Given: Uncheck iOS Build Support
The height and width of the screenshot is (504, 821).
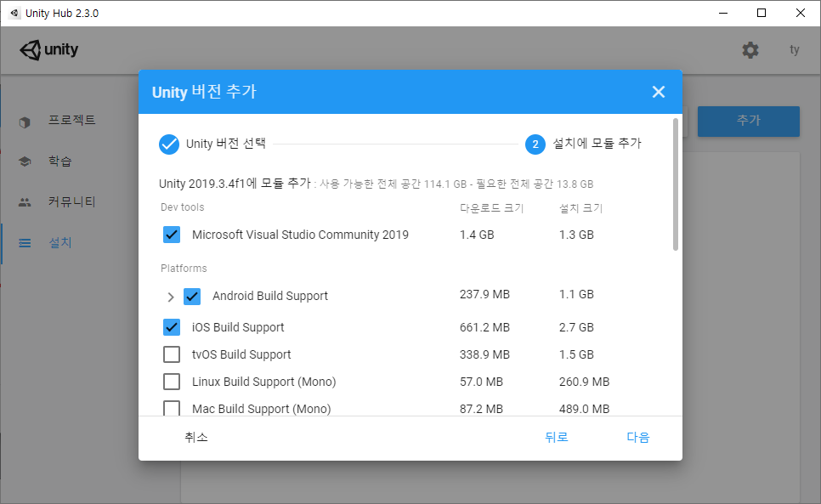Looking at the screenshot, I should point(171,327).
